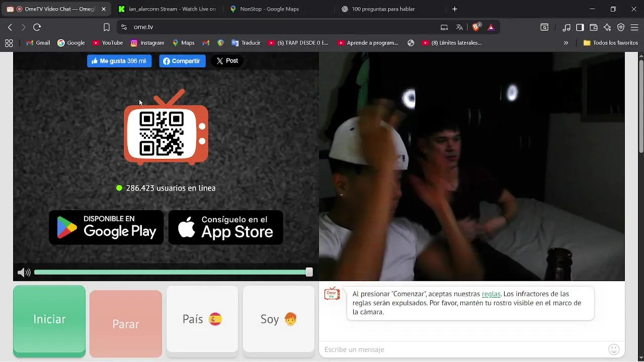Toggle the browser sidebar panel

[580, 27]
